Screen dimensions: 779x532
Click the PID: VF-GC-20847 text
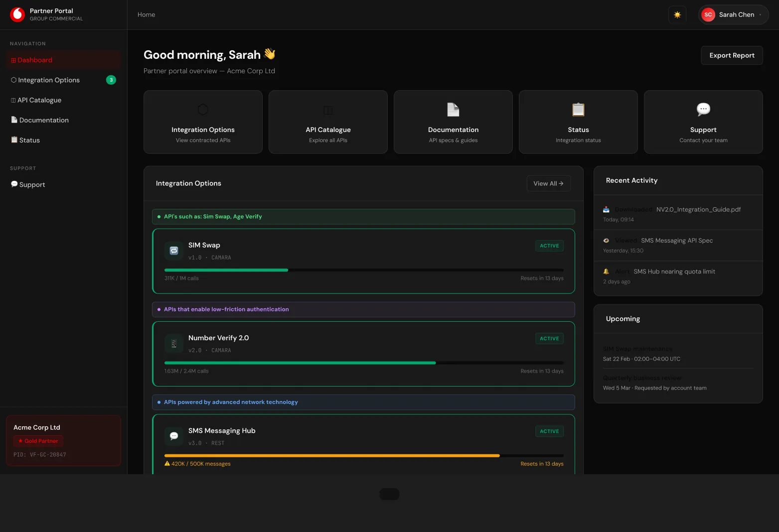pos(40,455)
